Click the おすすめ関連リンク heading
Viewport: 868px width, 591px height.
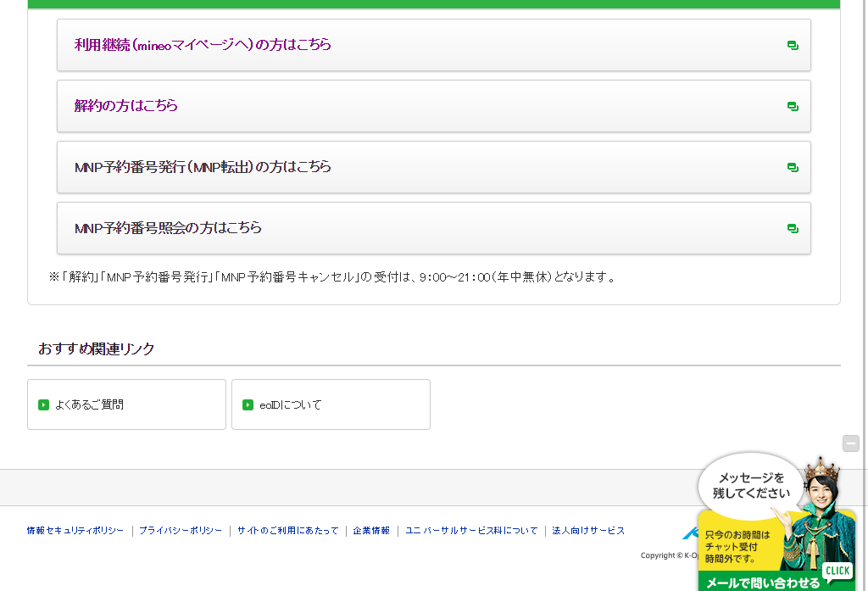[x=97, y=349]
